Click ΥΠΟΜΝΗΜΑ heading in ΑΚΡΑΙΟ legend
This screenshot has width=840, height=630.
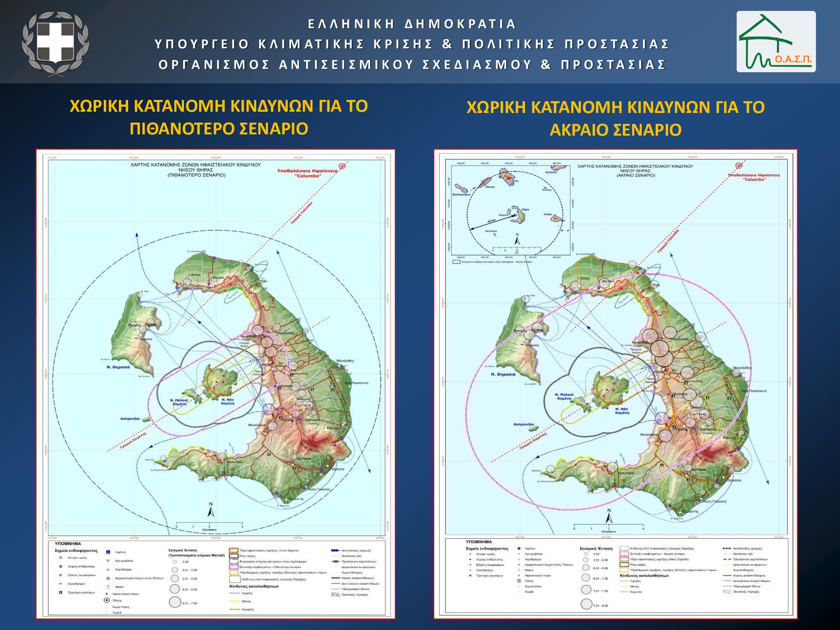[x=479, y=542]
